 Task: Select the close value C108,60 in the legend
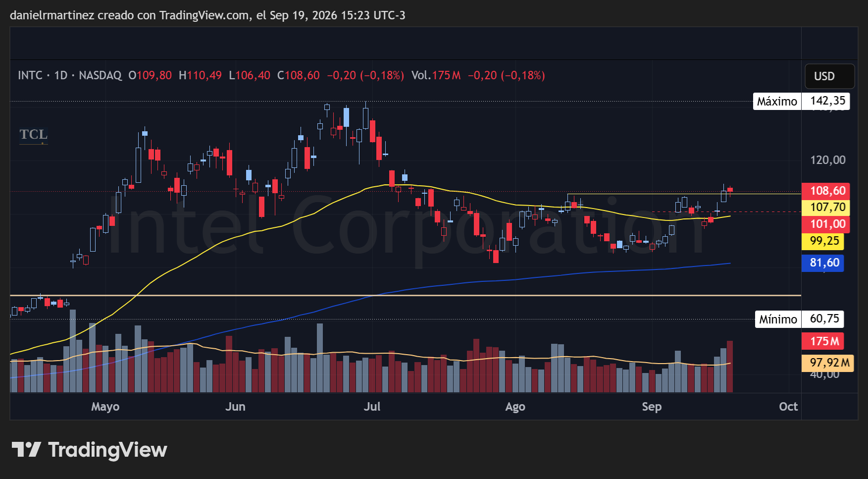(299, 75)
